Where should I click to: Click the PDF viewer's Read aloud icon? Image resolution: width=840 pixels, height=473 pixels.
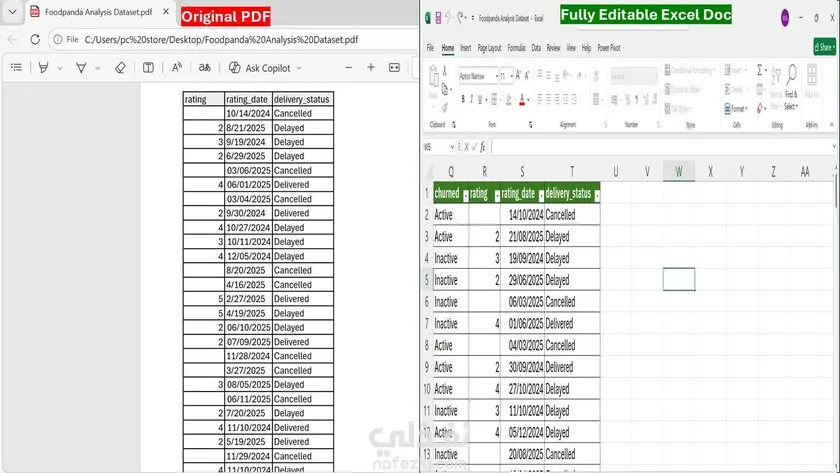tap(177, 68)
